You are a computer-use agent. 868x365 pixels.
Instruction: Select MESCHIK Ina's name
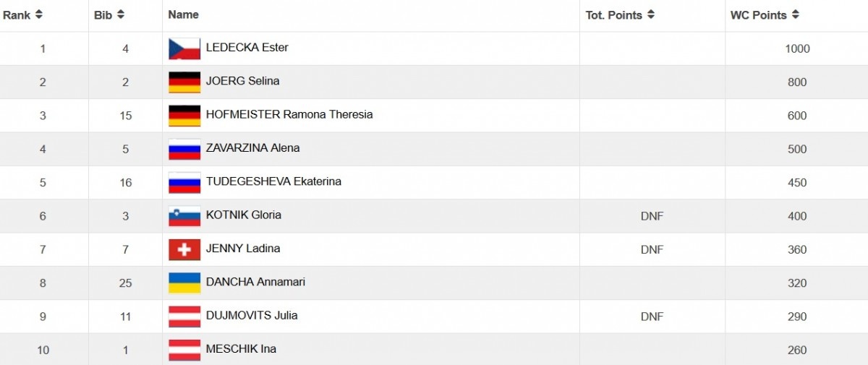click(241, 349)
